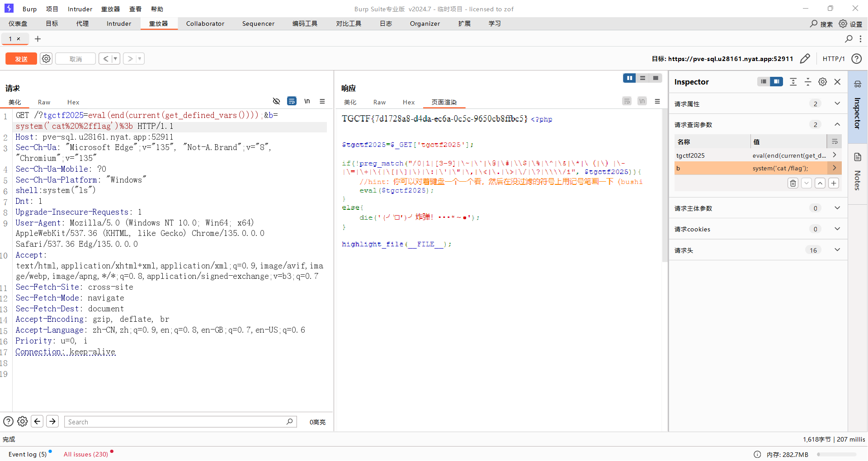Switch to the Collaborator tab
Image resolution: width=868 pixels, height=461 pixels.
click(x=205, y=24)
